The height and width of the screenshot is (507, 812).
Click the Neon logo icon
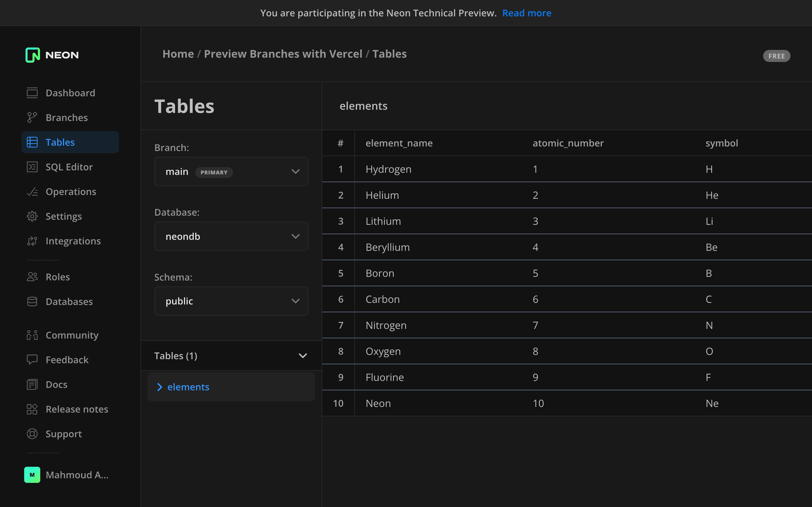tap(32, 55)
